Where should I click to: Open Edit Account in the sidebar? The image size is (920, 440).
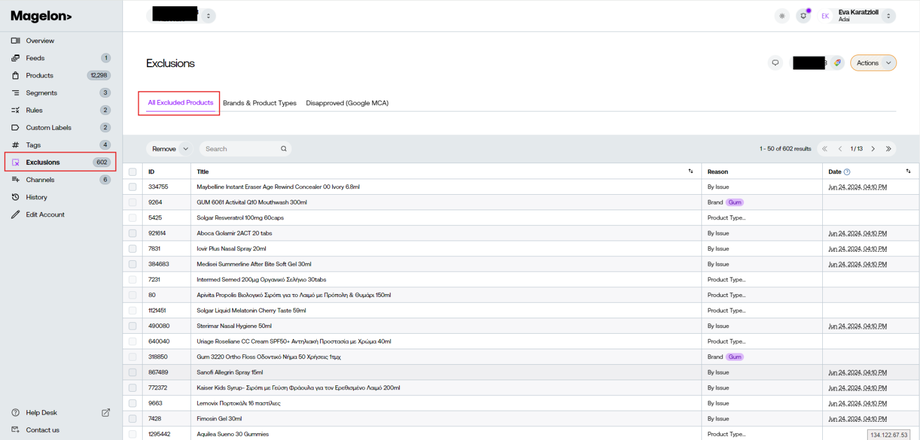click(x=45, y=215)
